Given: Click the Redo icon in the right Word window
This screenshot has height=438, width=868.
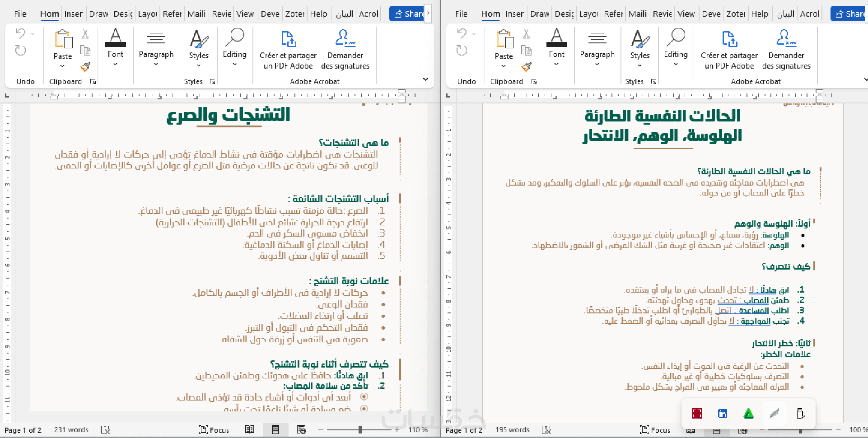Looking at the screenshot, I should tap(462, 50).
